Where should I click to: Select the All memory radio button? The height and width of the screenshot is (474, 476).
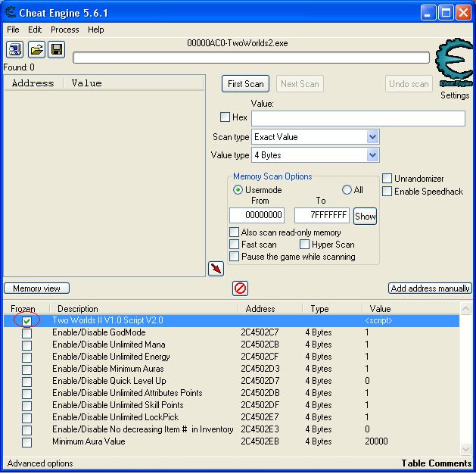[x=347, y=190]
